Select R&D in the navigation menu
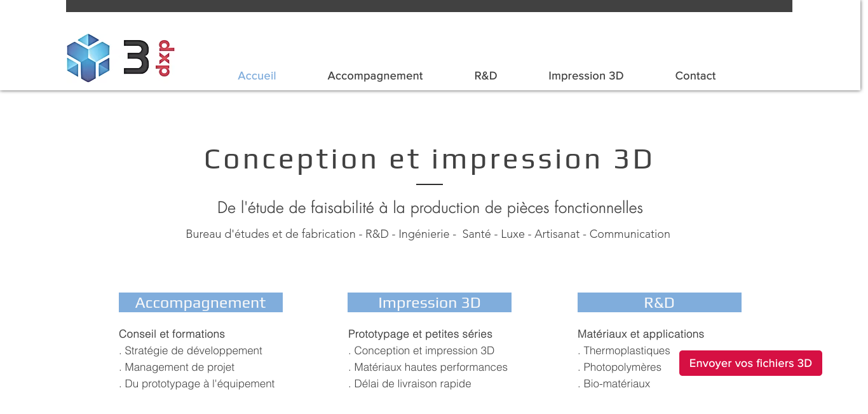 point(485,76)
